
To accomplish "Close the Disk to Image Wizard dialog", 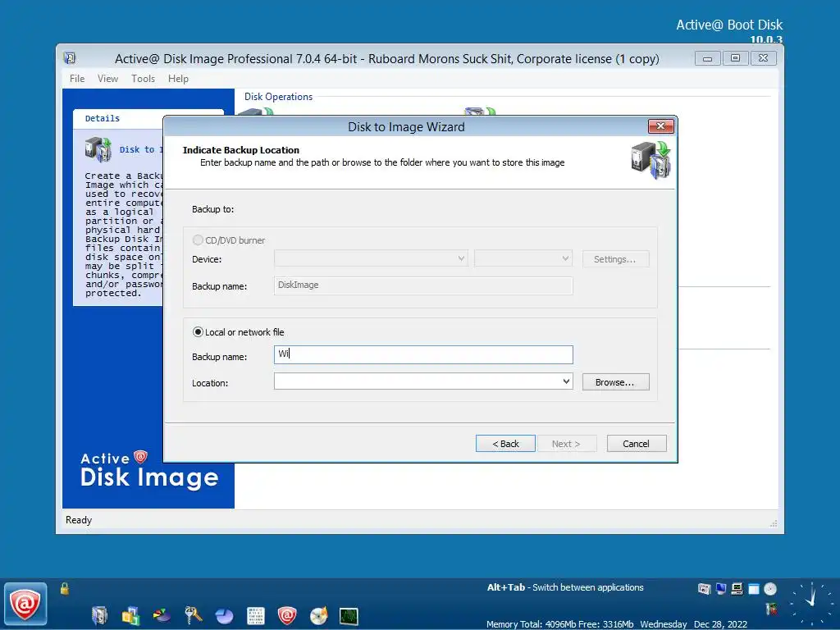I will click(x=660, y=126).
